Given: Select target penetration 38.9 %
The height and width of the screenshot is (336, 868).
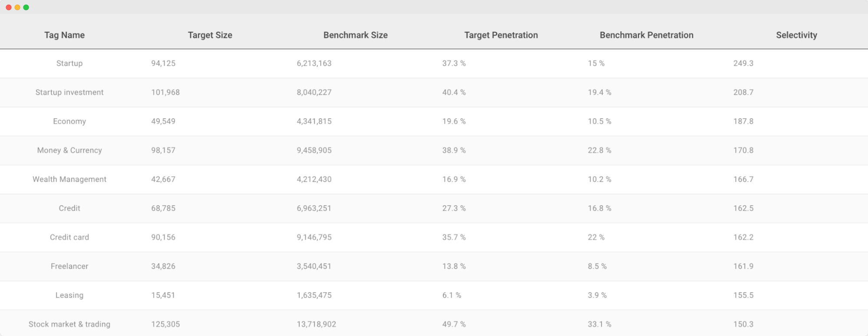Looking at the screenshot, I should tap(454, 150).
